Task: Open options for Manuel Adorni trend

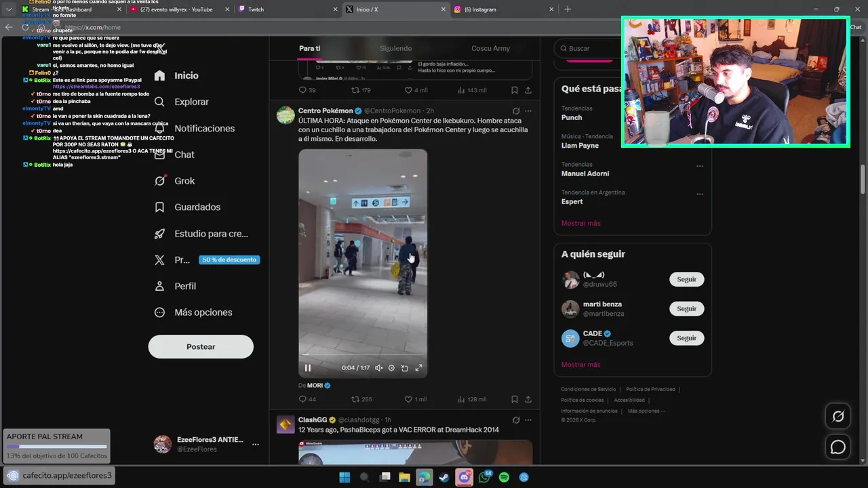Action: click(700, 166)
